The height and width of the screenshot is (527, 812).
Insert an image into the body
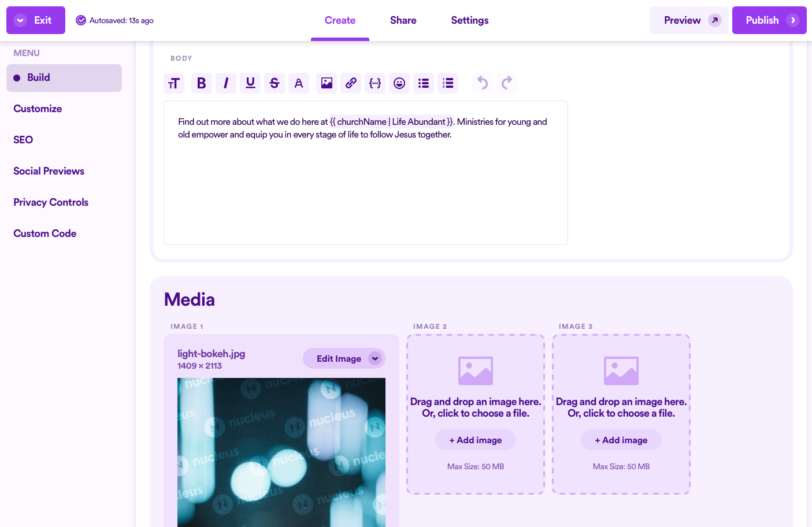click(327, 83)
